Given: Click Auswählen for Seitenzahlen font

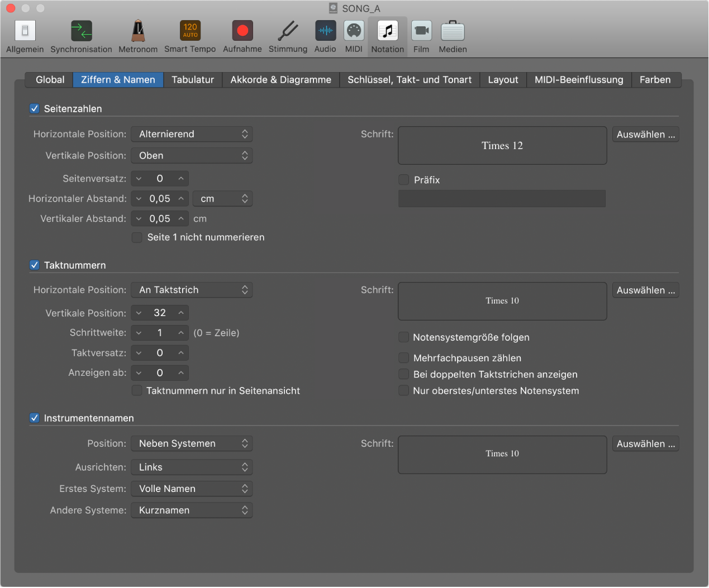Looking at the screenshot, I should tap(645, 135).
